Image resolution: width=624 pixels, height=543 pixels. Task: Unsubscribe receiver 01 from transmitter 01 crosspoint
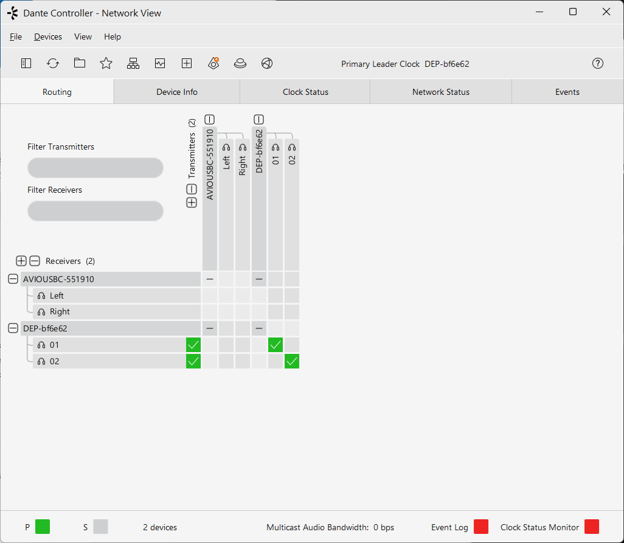275,345
